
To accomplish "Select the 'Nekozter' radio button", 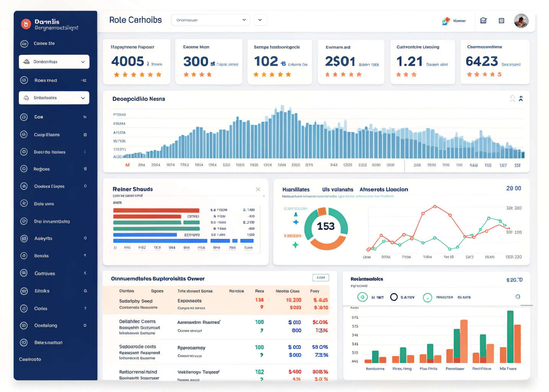I will pos(428,297).
